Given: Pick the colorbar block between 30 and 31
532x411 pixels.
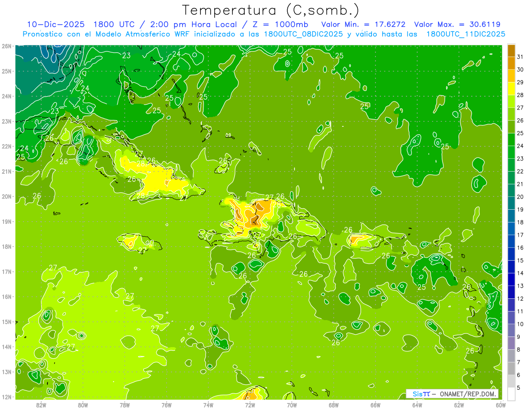Looking at the screenshot, I should (x=511, y=63).
